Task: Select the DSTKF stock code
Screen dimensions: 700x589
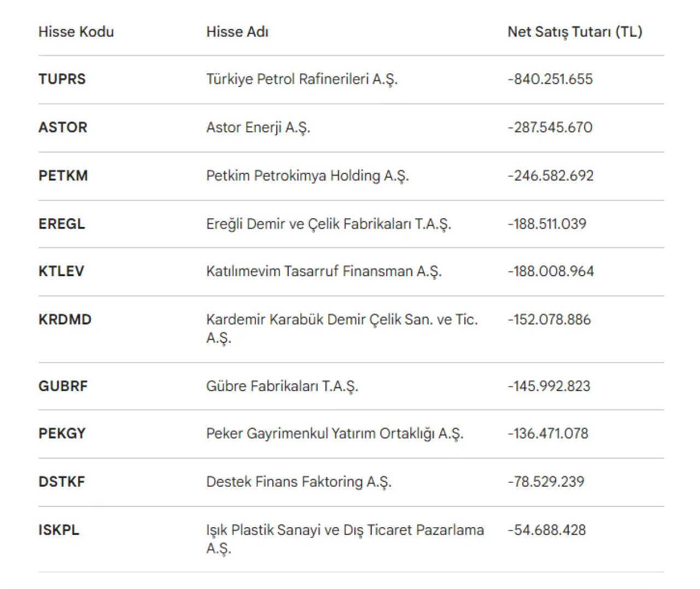Action: (62, 482)
